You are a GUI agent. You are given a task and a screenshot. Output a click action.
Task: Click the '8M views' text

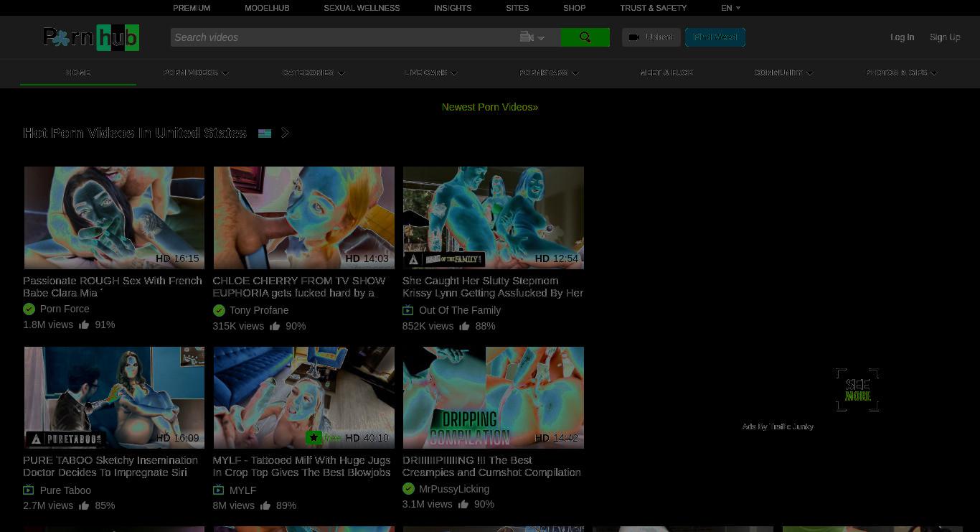233,505
